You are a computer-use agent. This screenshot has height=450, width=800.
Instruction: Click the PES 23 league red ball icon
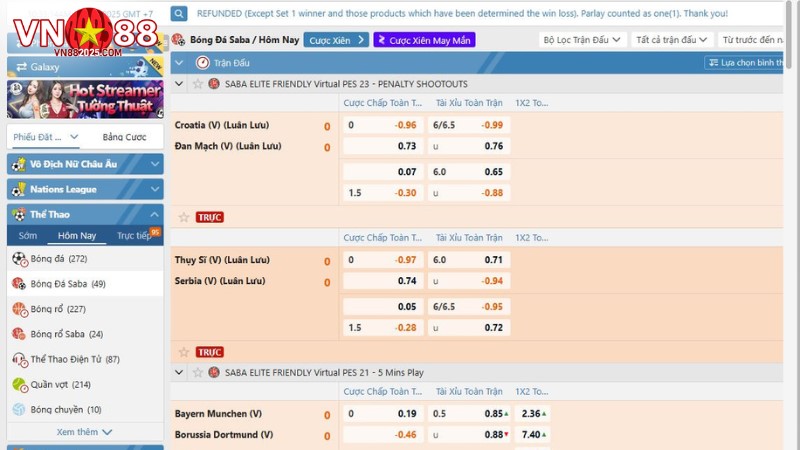pos(214,84)
